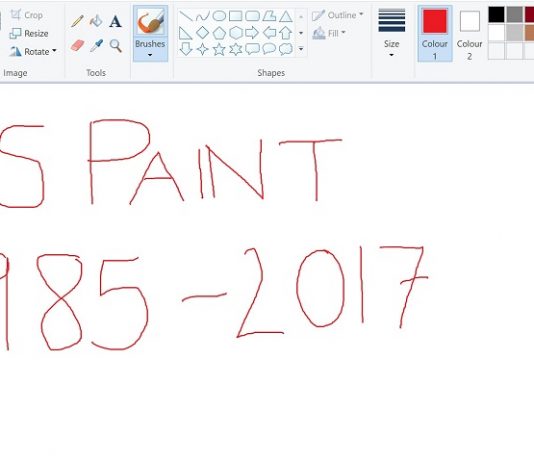
Task: Click the Brushes tool icon
Action: pyautogui.click(x=150, y=22)
